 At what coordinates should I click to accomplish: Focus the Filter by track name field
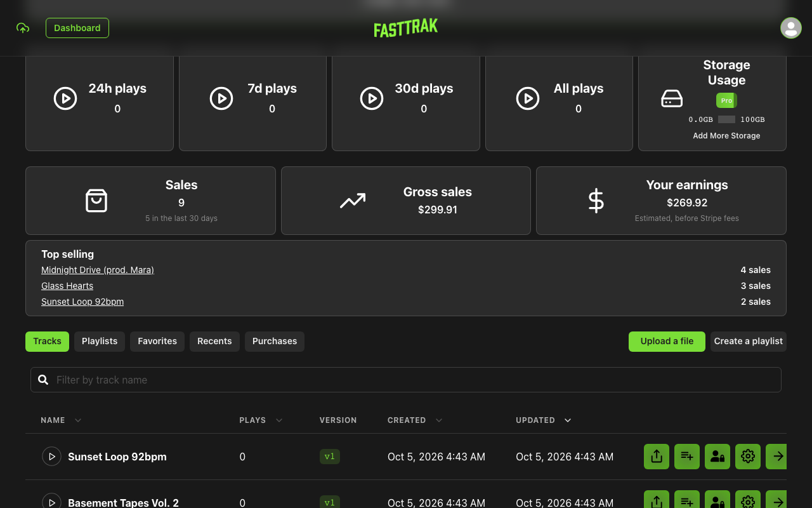tap(406, 380)
